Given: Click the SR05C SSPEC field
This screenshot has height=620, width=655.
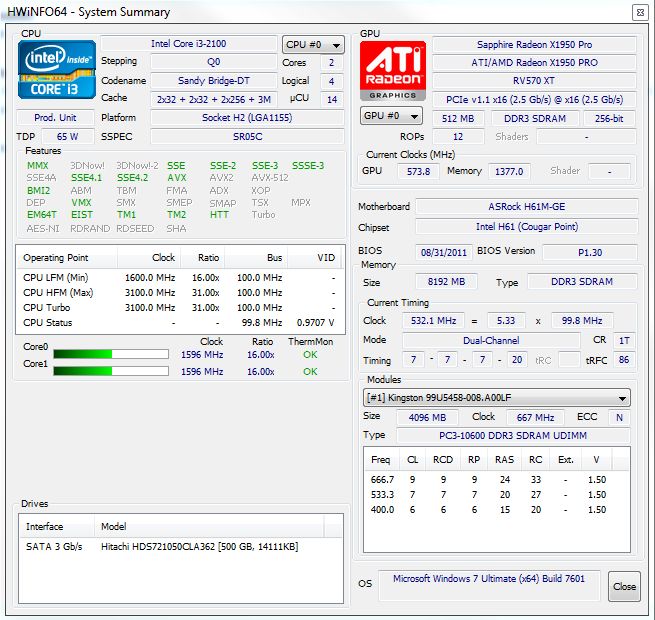Looking at the screenshot, I should [247, 137].
